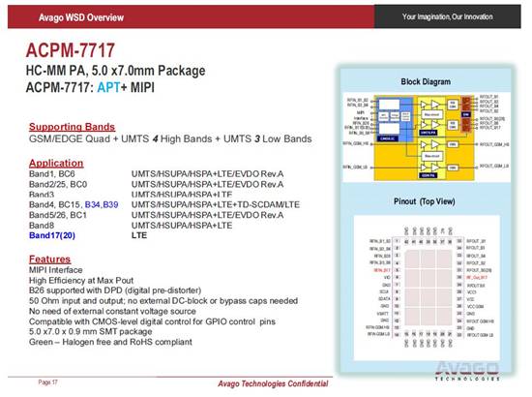Click the Band1, BC6 application row

point(156,174)
